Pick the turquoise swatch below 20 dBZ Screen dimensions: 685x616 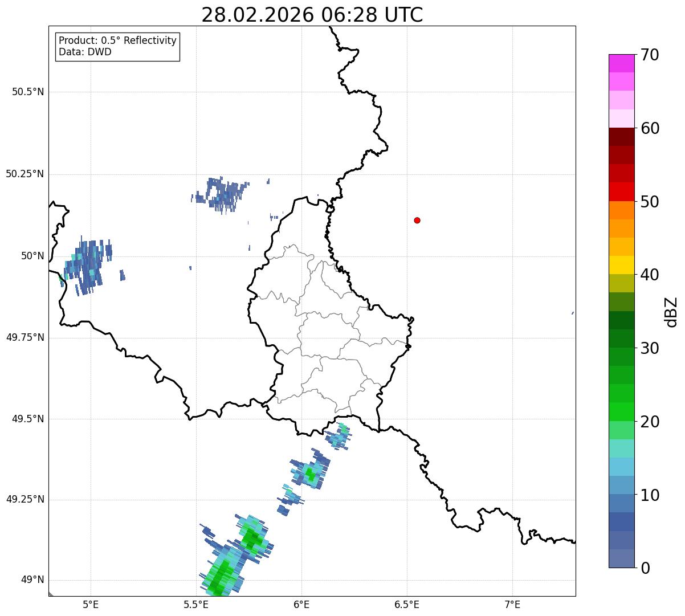click(621, 448)
